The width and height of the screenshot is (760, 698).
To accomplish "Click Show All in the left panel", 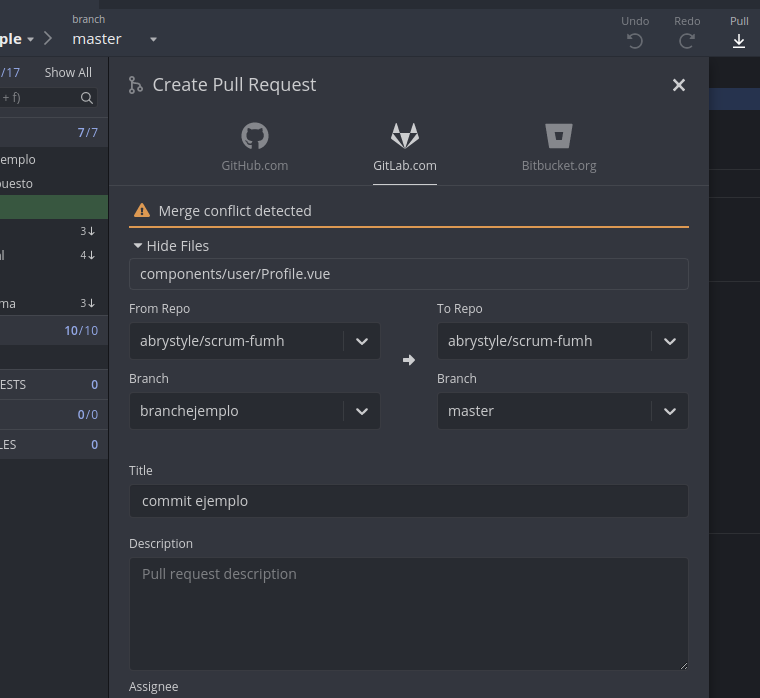I will tap(68, 73).
